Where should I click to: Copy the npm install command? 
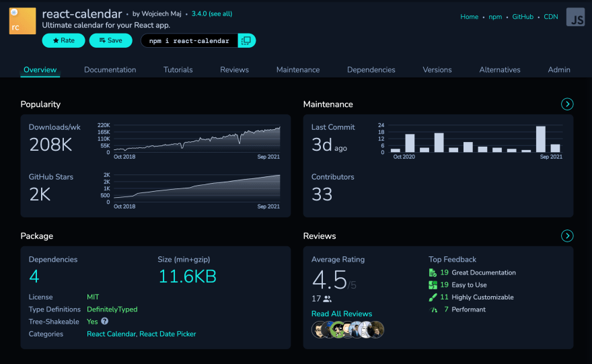[x=246, y=40]
